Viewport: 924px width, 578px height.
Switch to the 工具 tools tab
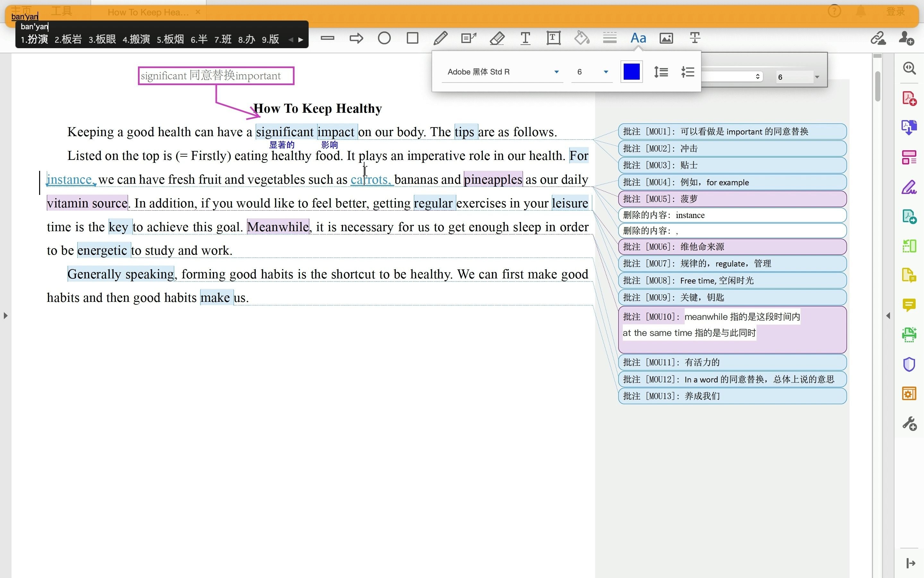pyautogui.click(x=62, y=11)
